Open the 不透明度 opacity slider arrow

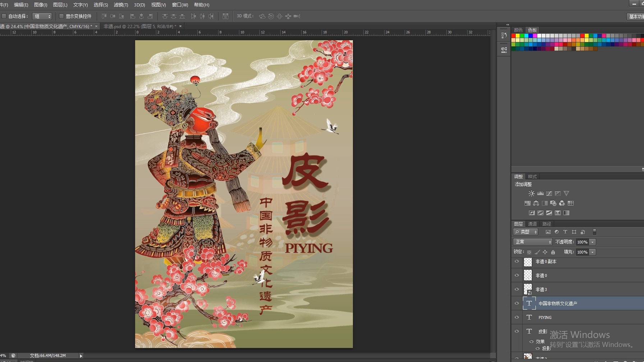593,242
